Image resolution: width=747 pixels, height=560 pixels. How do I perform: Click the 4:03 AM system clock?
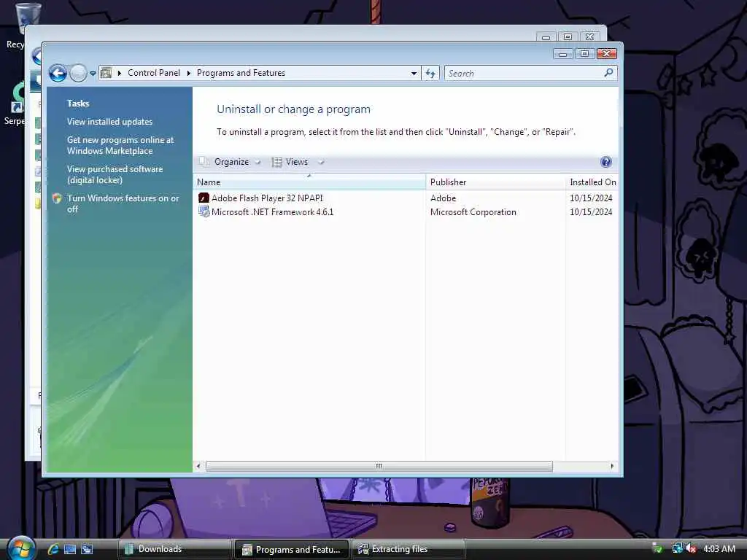pos(719,548)
